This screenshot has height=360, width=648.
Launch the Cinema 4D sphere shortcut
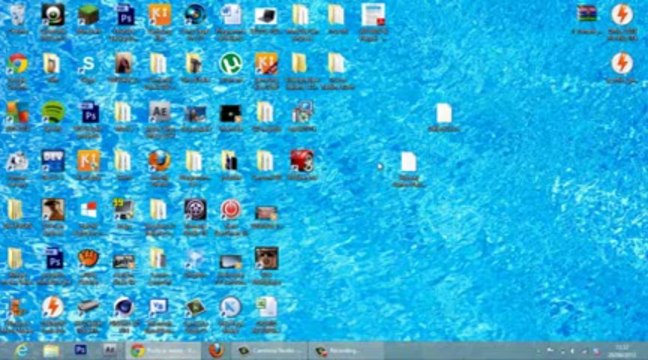pos(124,308)
